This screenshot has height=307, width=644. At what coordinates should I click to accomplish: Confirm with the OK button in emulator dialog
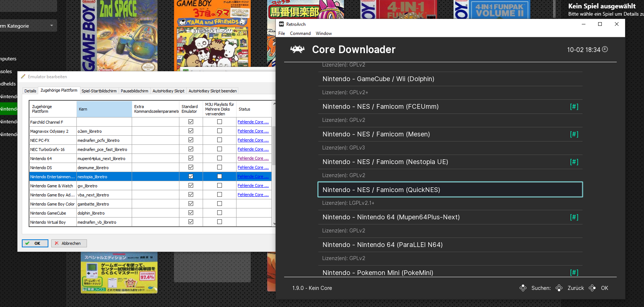(35, 243)
